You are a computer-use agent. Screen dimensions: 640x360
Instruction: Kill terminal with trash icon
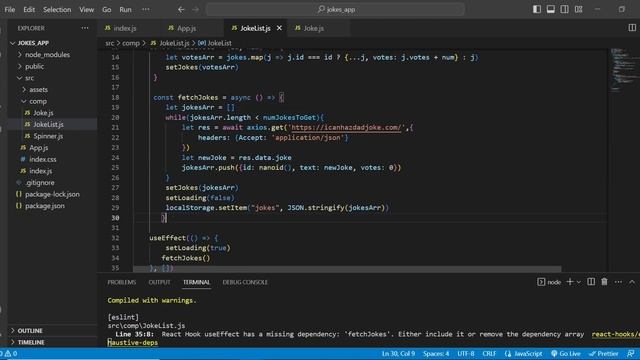click(x=604, y=282)
